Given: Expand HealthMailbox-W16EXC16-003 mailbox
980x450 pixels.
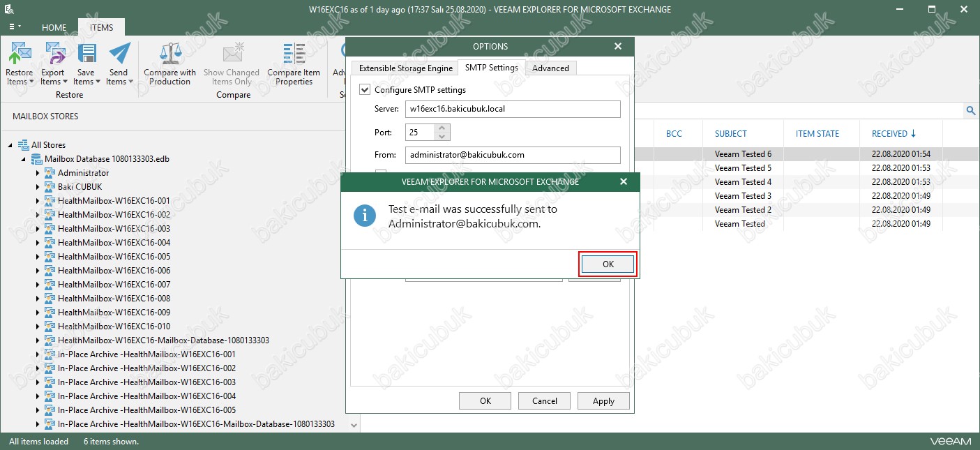Looking at the screenshot, I should tap(38, 229).
